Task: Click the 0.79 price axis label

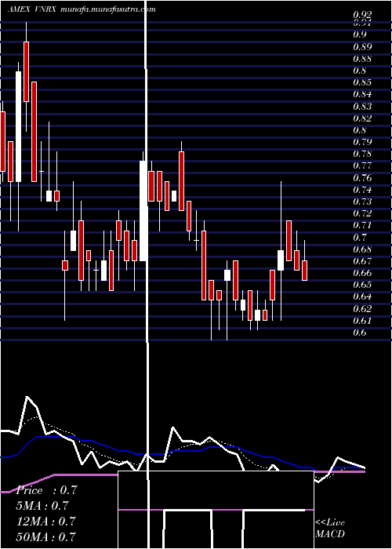Action: coord(362,142)
